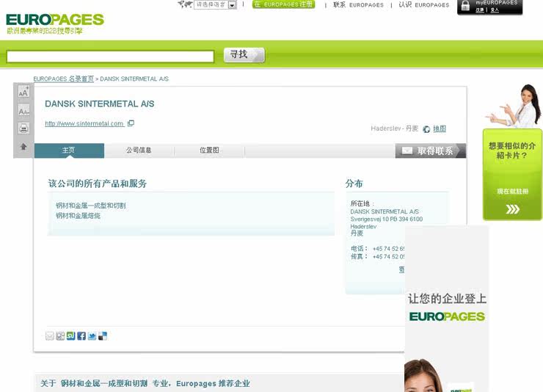Click the 想要相似的介紹卡片? text
This screenshot has width=543, height=392.
tap(512, 150)
